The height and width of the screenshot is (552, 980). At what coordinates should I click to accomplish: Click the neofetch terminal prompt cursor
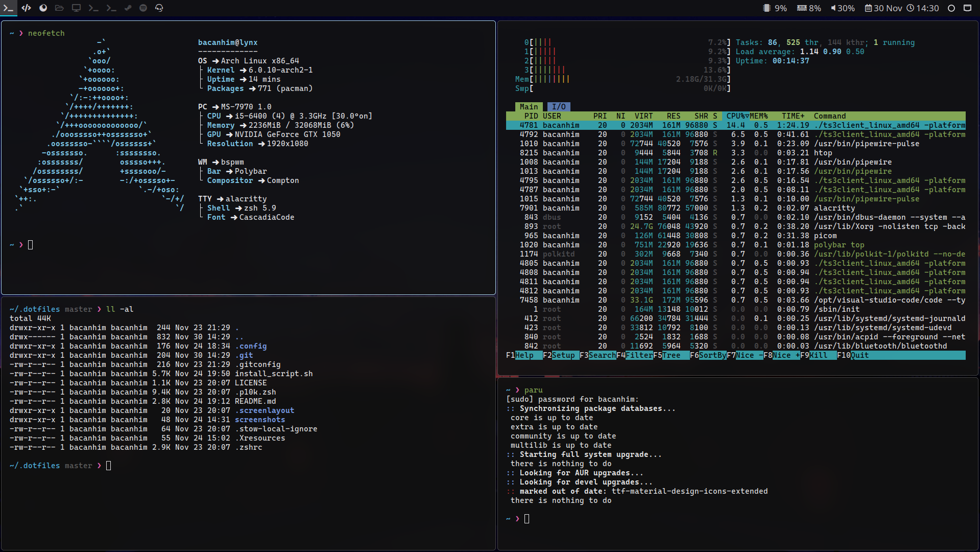pyautogui.click(x=31, y=245)
